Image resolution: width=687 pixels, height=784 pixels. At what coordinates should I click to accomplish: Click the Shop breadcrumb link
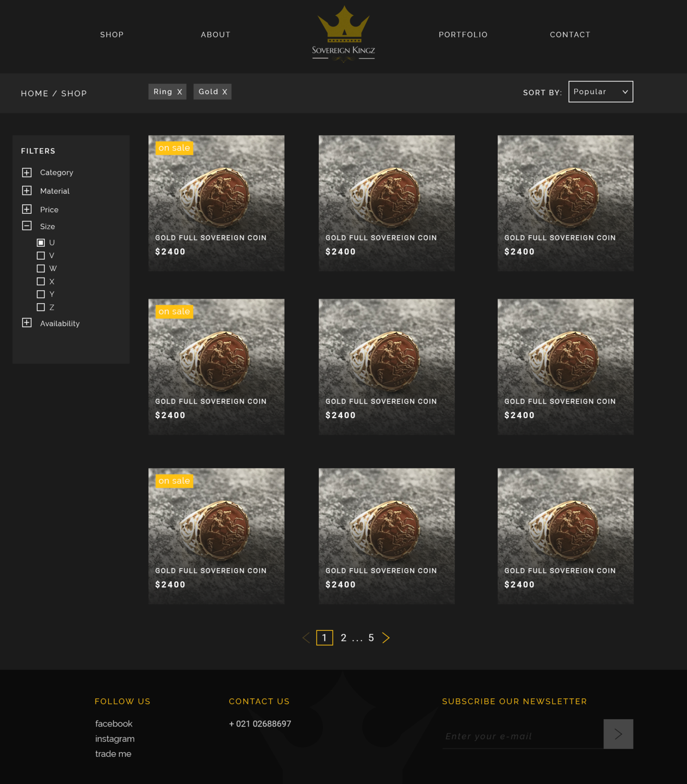click(74, 94)
